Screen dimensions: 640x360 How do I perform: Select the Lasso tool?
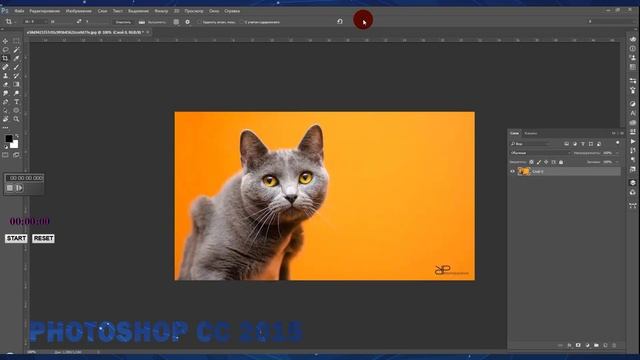coord(5,49)
